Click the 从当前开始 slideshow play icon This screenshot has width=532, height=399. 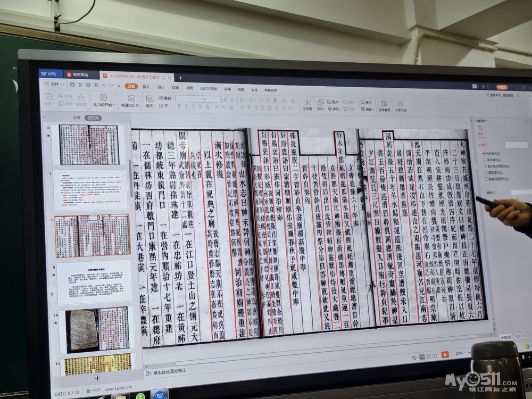pos(103,97)
